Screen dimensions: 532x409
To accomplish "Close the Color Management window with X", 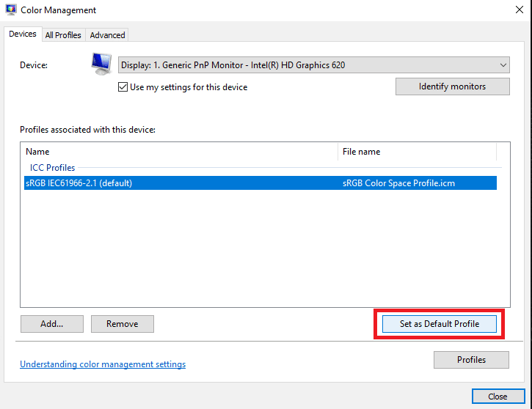I will pos(519,10).
